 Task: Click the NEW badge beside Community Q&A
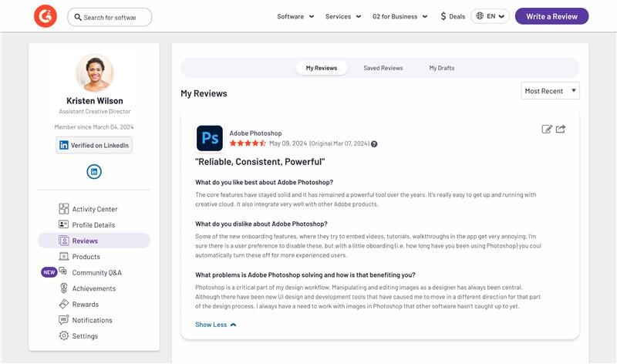pyautogui.click(x=49, y=272)
